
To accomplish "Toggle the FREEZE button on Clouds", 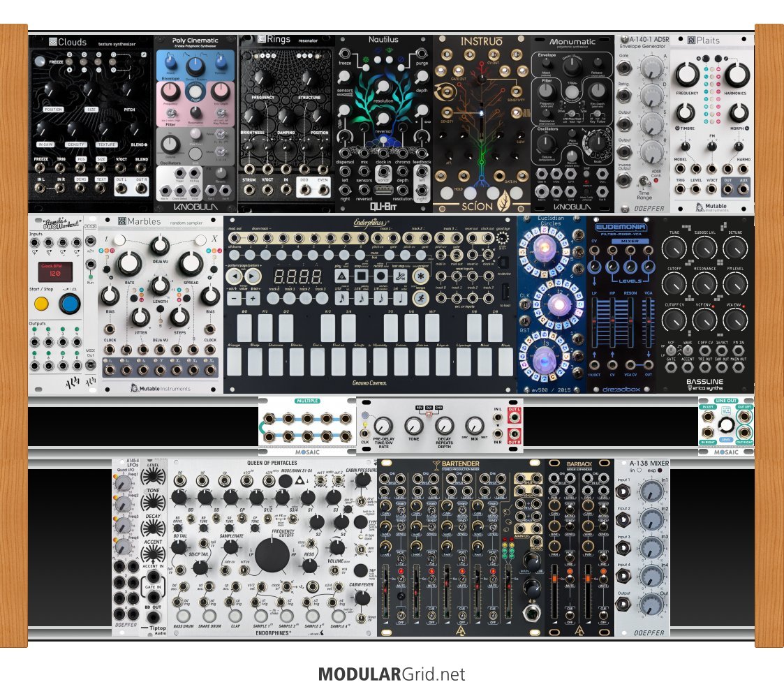I will pos(40,61).
